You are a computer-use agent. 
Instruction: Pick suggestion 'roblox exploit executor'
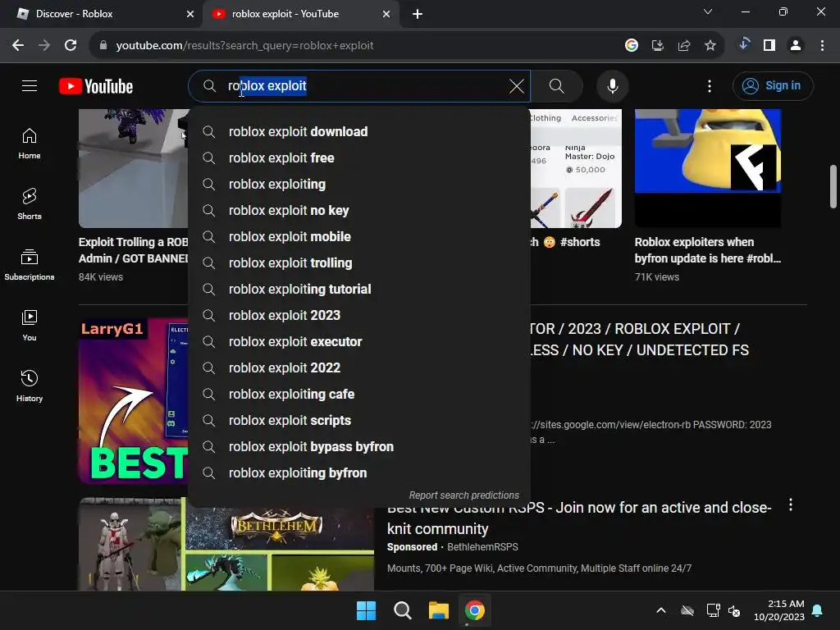coord(359,342)
